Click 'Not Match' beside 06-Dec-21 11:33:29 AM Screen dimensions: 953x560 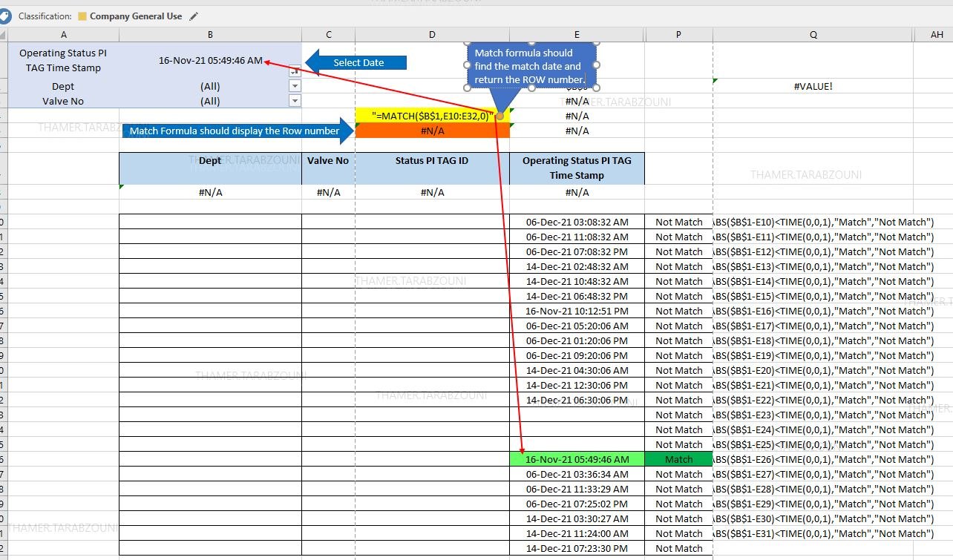(678, 489)
